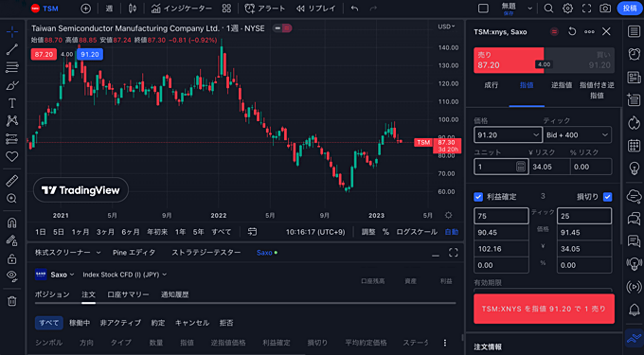Open the ポジション positions tab
Screen dimensions: 644x355
[x=52, y=294]
